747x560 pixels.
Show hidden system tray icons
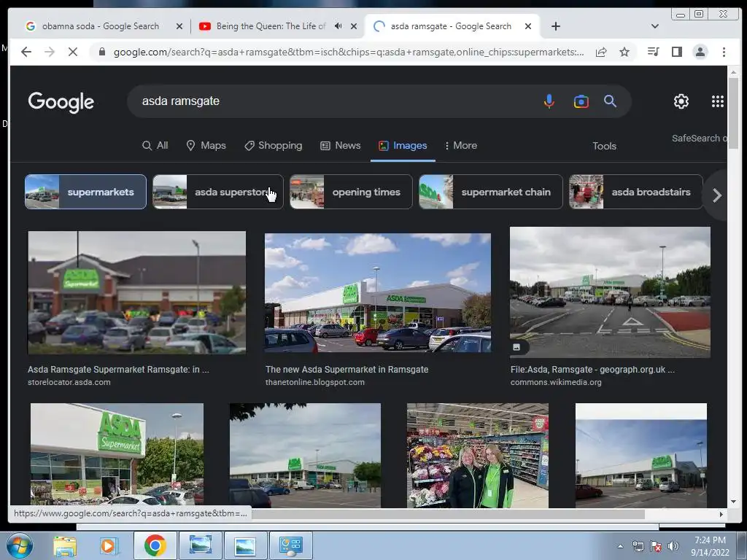[x=620, y=546]
